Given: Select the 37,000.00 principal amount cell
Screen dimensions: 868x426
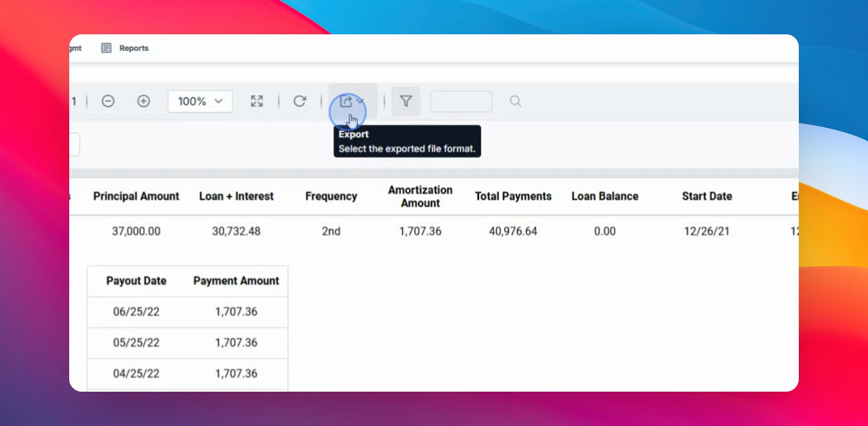Looking at the screenshot, I should click(136, 231).
